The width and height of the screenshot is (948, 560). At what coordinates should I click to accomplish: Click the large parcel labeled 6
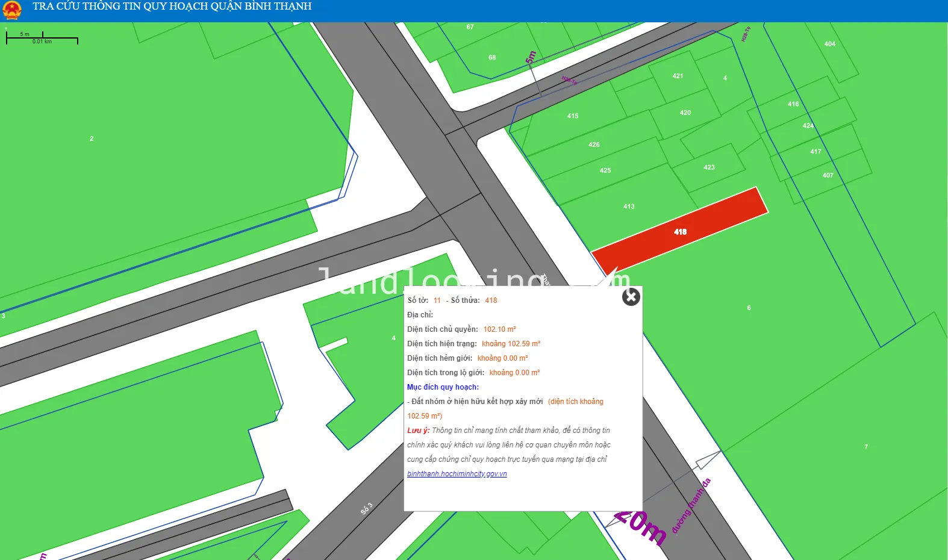[749, 308]
